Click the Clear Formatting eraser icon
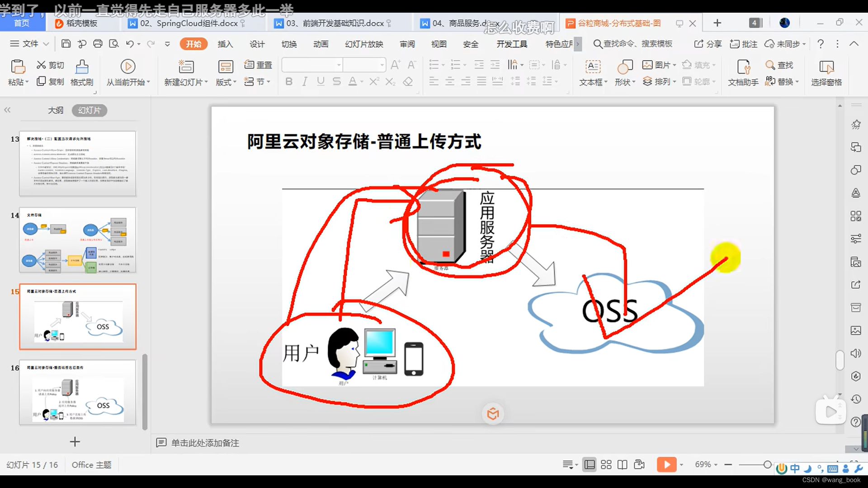 pyautogui.click(x=408, y=81)
